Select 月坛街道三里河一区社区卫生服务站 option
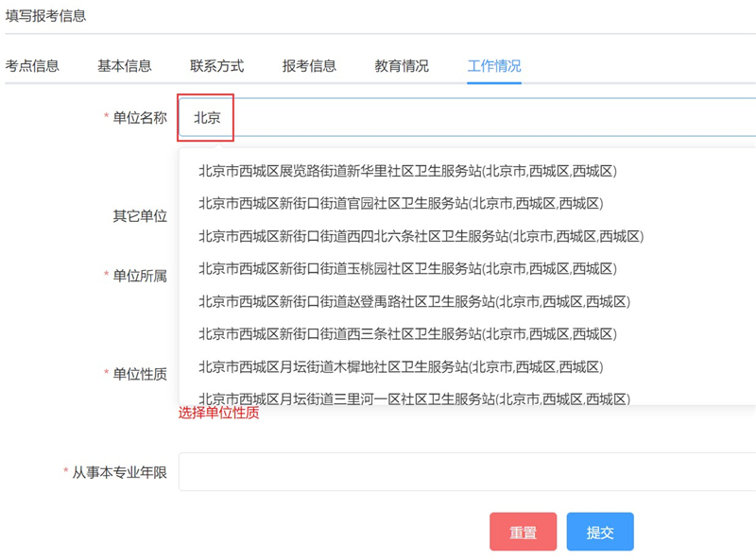This screenshot has width=756, height=558. coord(413,397)
